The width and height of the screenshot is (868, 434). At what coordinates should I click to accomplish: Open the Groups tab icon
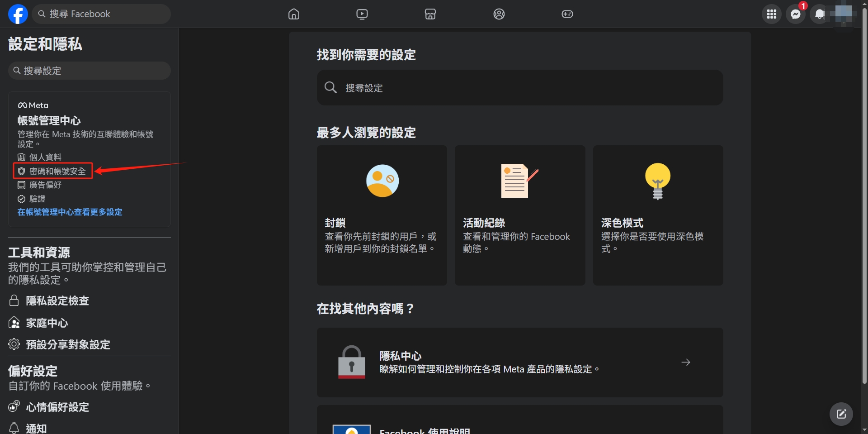(499, 14)
